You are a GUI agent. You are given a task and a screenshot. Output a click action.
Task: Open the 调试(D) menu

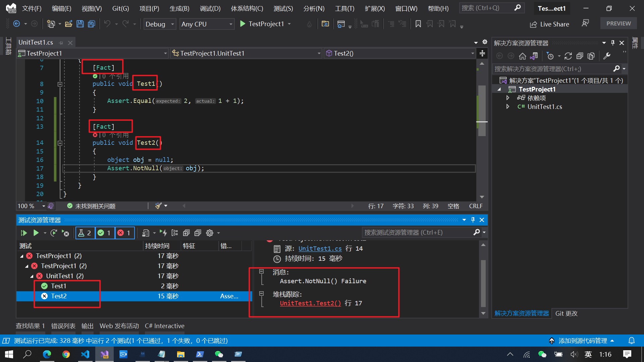click(210, 8)
